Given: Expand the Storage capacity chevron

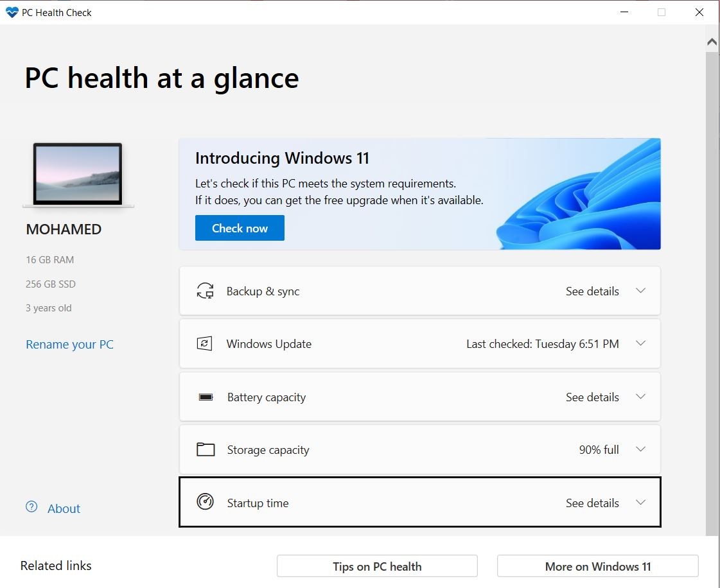Looking at the screenshot, I should click(x=640, y=449).
